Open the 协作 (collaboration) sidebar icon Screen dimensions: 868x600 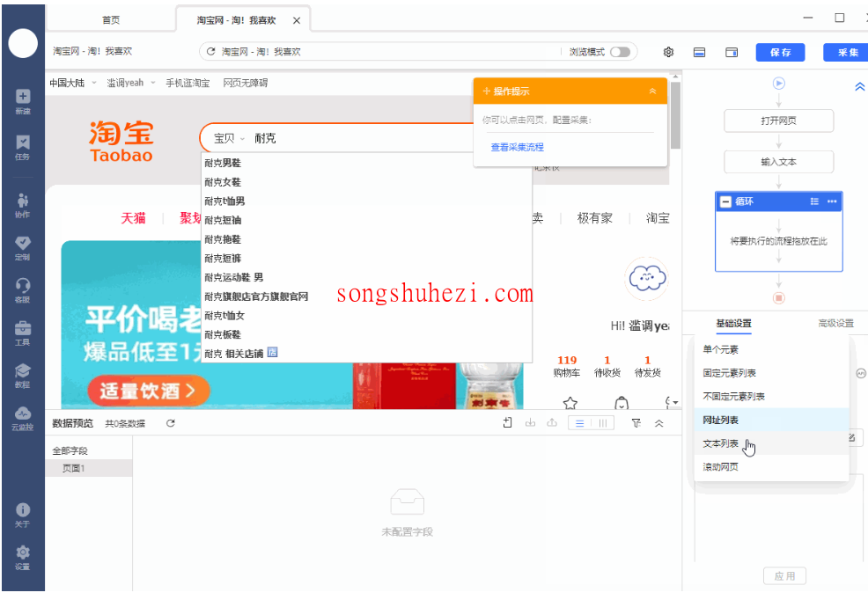tap(23, 205)
